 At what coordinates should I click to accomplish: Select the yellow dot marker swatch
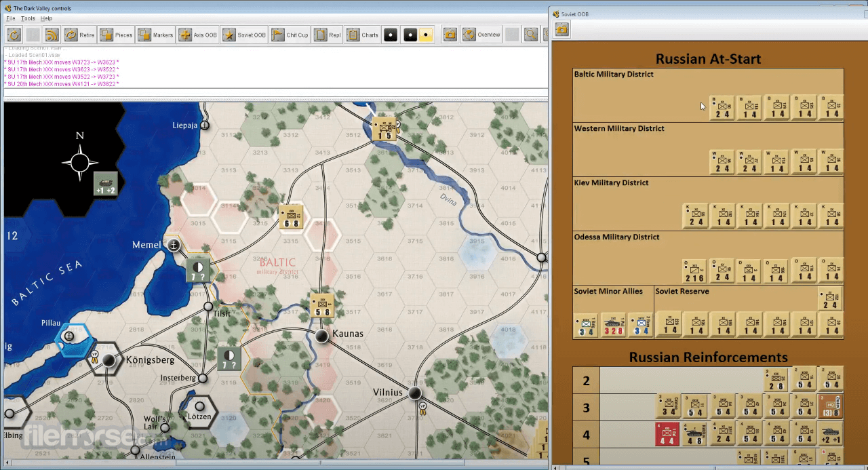pos(426,35)
